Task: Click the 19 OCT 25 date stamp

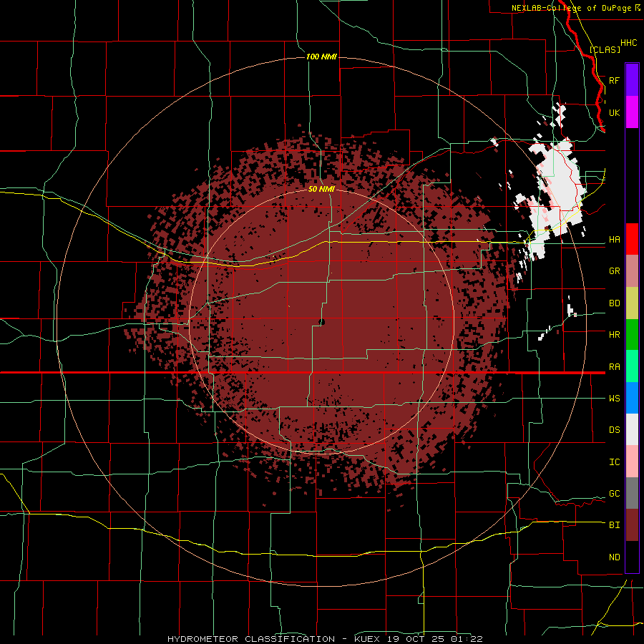Action: coord(416,639)
